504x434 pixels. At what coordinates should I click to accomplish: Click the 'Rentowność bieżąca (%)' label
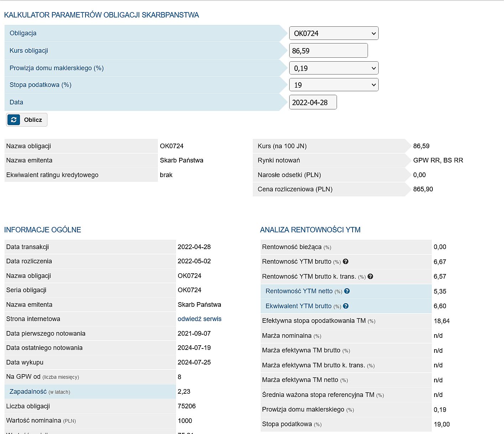pyautogui.click(x=297, y=247)
